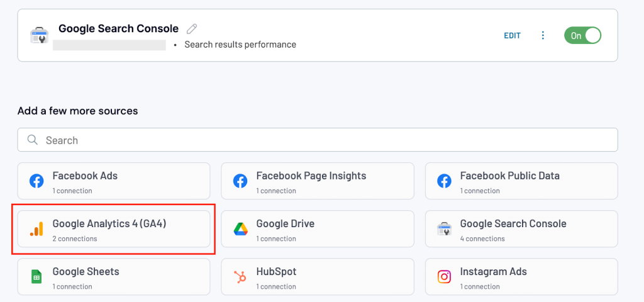Screen dimensions: 644x302
Task: Select the Google Sheets source card
Action: tap(114, 277)
